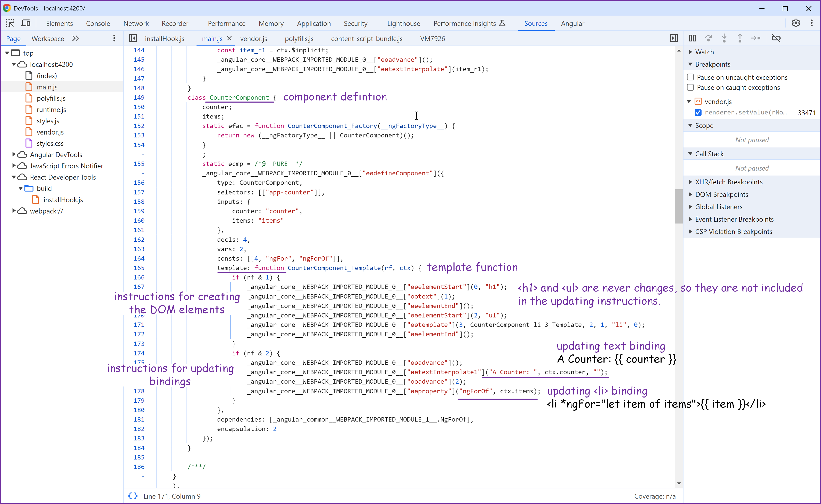Pause script execution
The image size is (821, 504).
pyautogui.click(x=693, y=38)
